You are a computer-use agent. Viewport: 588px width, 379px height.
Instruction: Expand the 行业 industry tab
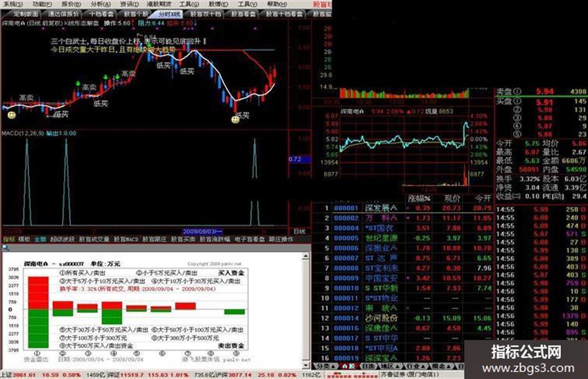(x=416, y=366)
